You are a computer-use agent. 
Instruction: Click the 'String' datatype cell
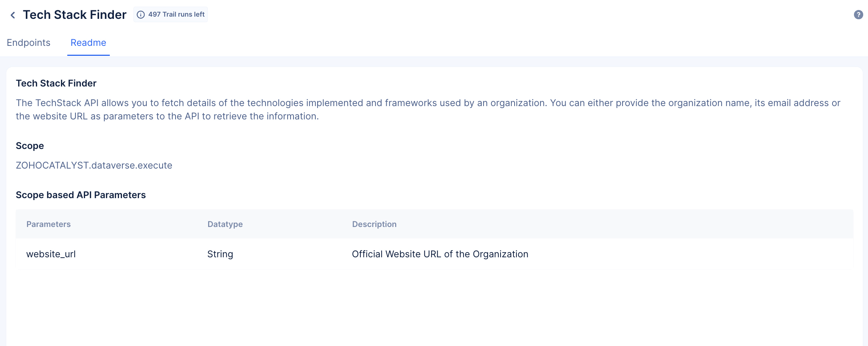point(220,254)
